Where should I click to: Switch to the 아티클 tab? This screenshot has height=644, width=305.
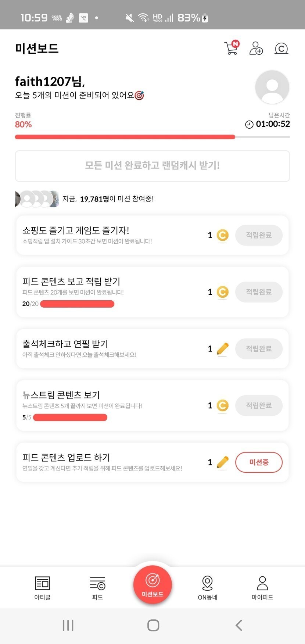click(x=42, y=587)
